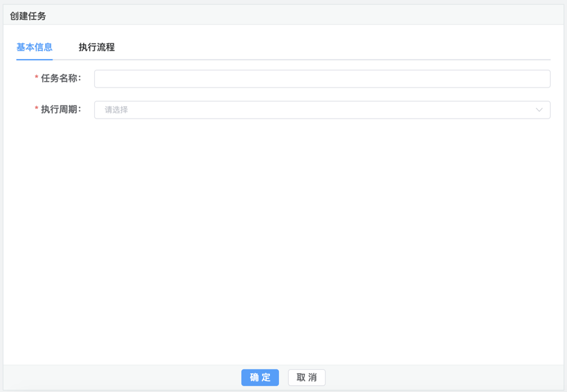Screen dimensions: 567x392
Task: Switch to the 基本信息 tab
Action: (x=34, y=47)
